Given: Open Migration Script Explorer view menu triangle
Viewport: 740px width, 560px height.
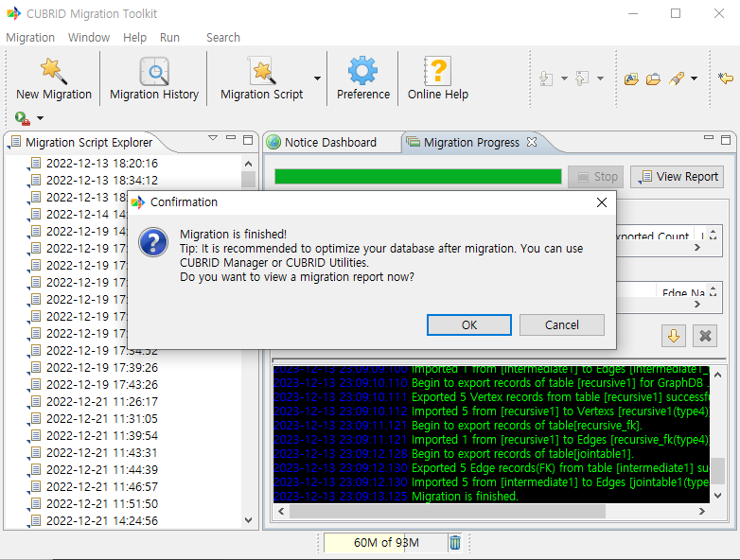Looking at the screenshot, I should [x=213, y=138].
